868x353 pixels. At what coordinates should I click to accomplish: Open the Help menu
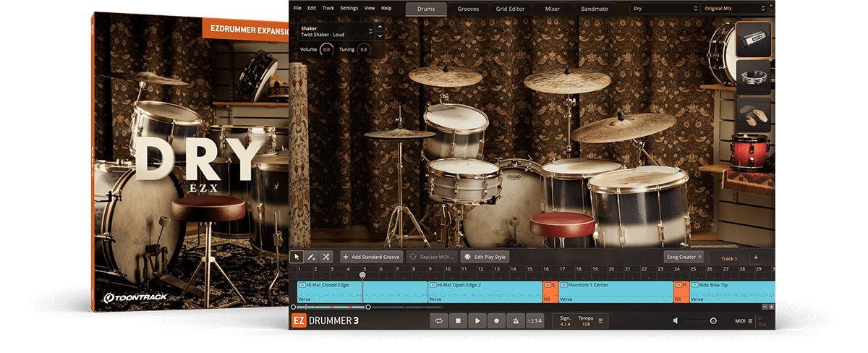click(x=386, y=8)
